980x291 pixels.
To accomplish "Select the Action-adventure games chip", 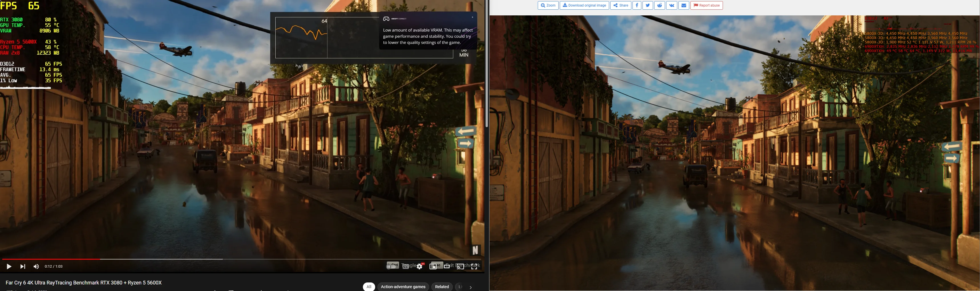I will point(403,287).
